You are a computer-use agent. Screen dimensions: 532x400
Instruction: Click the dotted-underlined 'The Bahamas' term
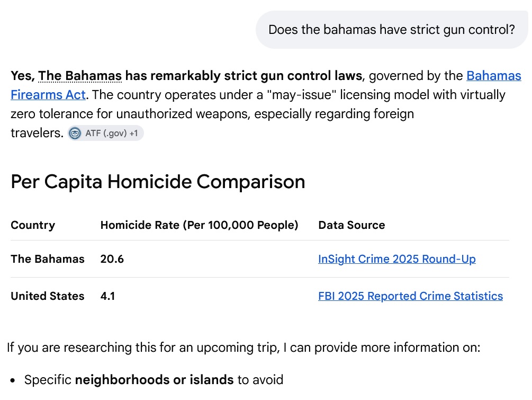click(x=80, y=76)
